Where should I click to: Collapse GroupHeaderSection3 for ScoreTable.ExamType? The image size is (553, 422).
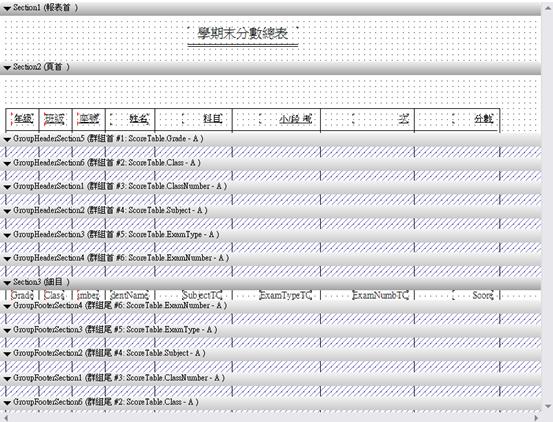pos(7,235)
